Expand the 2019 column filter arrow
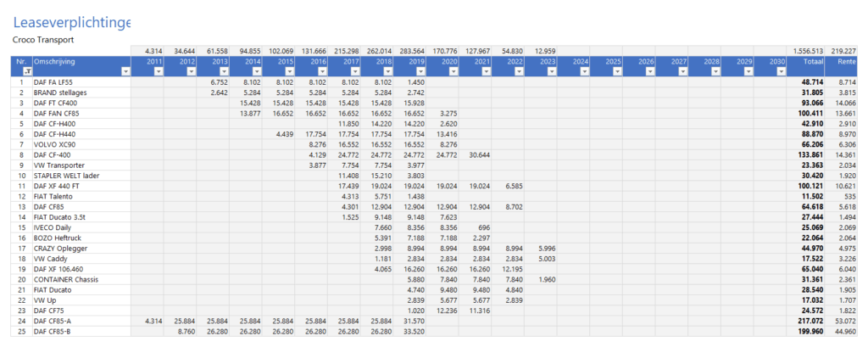 tap(420, 72)
